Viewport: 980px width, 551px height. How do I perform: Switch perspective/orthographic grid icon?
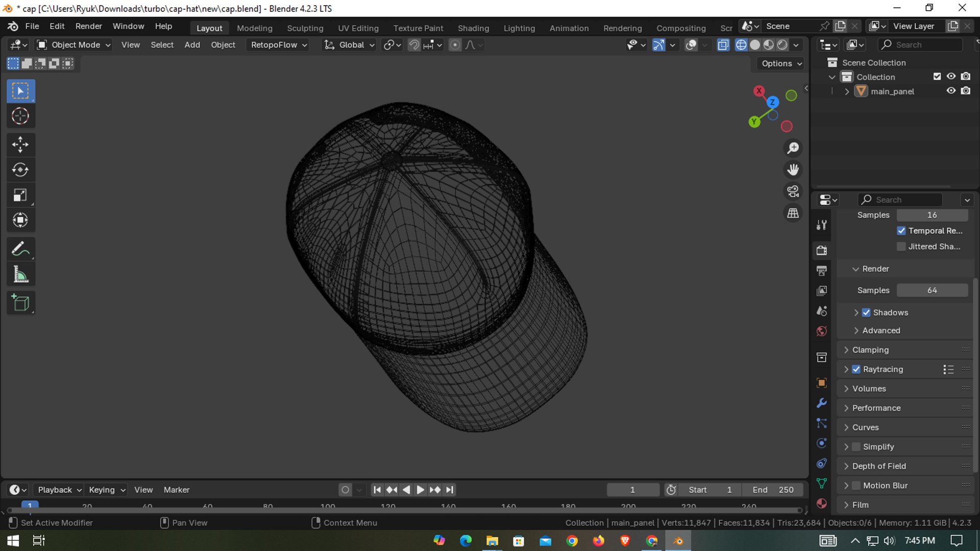click(x=793, y=213)
